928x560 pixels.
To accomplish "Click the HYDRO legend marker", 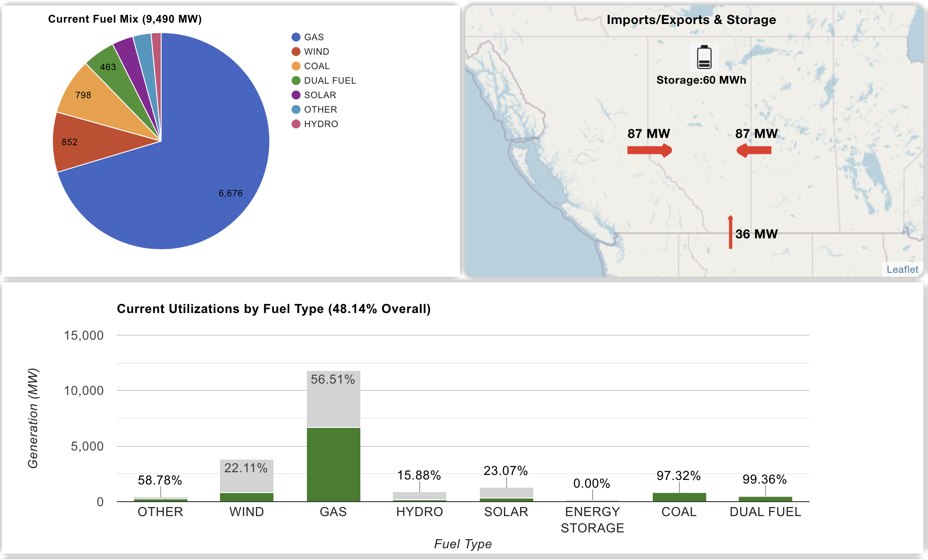I will click(x=296, y=124).
